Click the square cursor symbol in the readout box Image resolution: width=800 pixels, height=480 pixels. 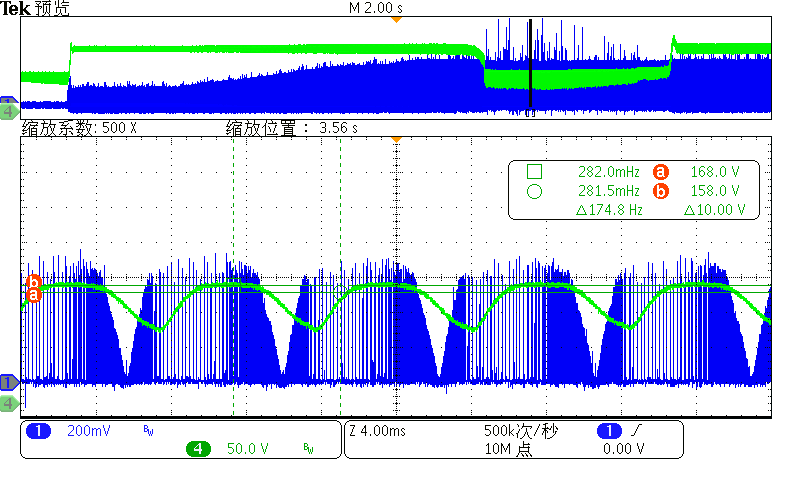pos(534,171)
